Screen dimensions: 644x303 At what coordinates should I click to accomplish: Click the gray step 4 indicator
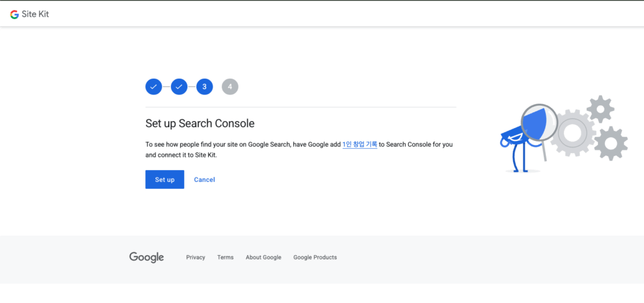click(x=230, y=86)
